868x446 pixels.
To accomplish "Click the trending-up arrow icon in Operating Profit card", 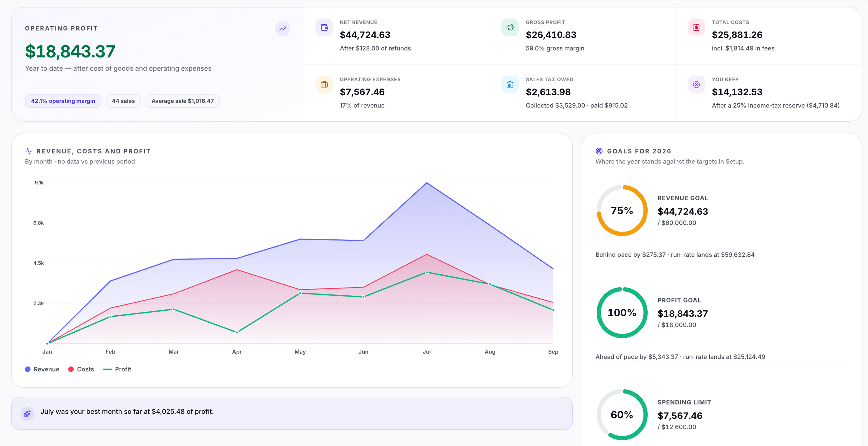I will pyautogui.click(x=282, y=28).
